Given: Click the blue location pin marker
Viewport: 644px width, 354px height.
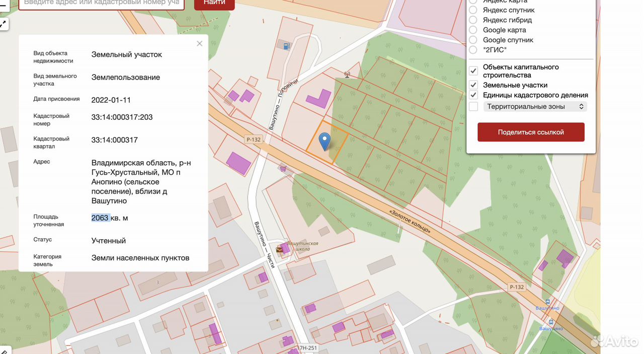Looking at the screenshot, I should point(325,141).
